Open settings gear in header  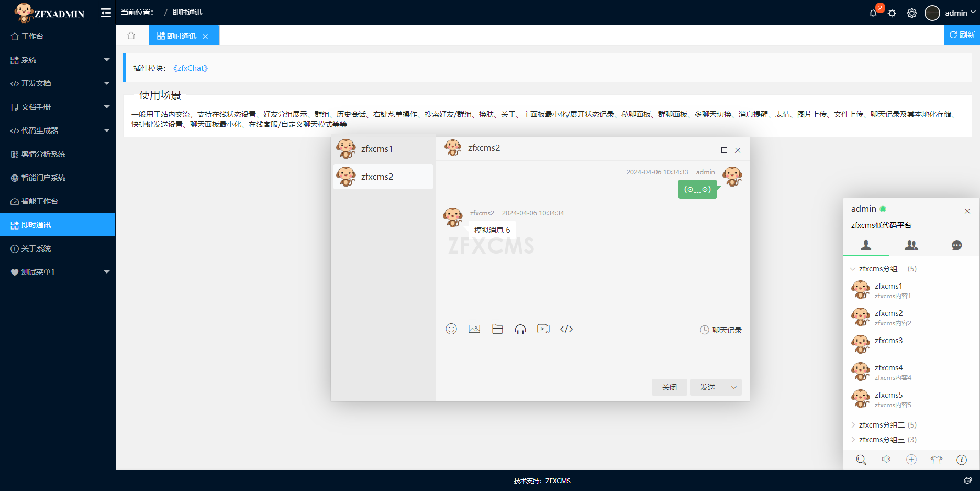click(x=912, y=13)
